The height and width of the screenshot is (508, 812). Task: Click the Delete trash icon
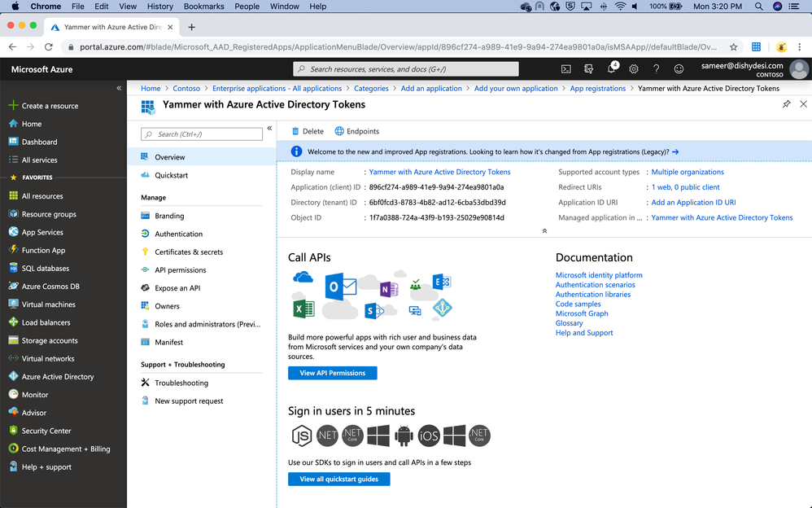(295, 131)
